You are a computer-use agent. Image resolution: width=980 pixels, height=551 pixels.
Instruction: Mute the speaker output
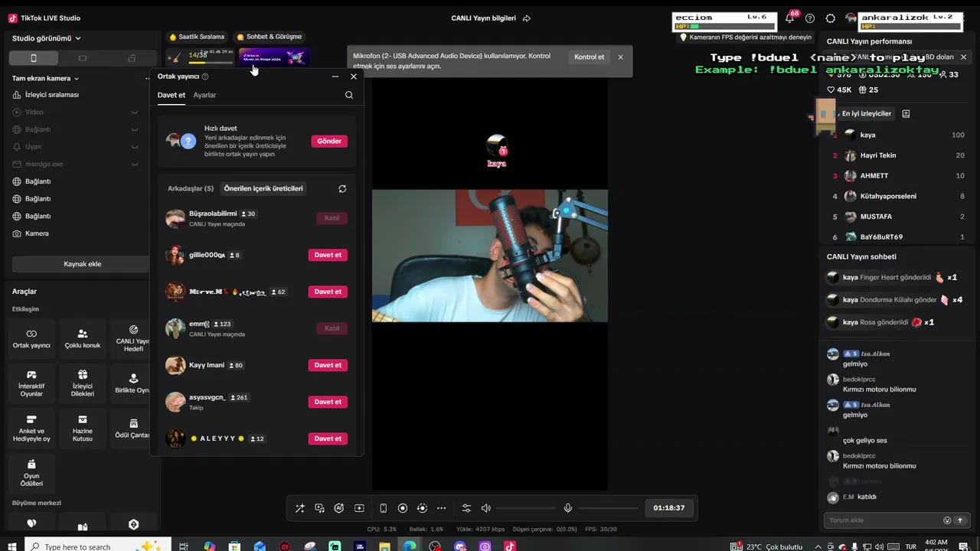pyautogui.click(x=485, y=508)
